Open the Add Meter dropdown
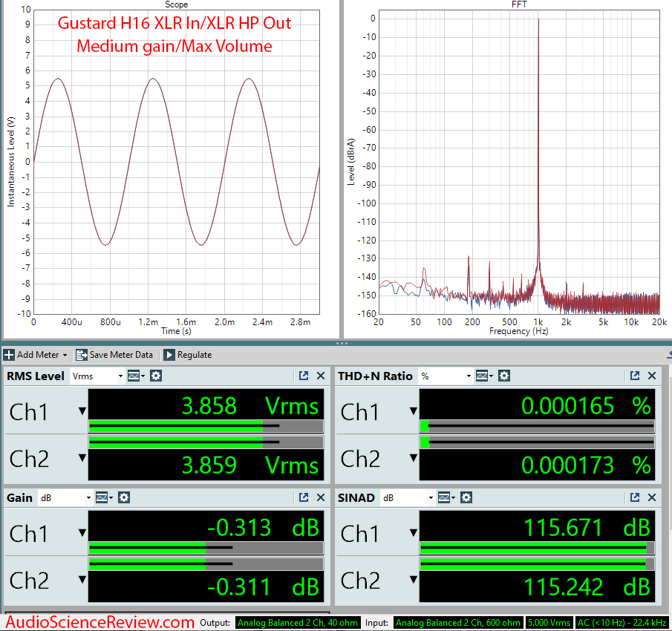The width and height of the screenshot is (672, 631). (36, 355)
